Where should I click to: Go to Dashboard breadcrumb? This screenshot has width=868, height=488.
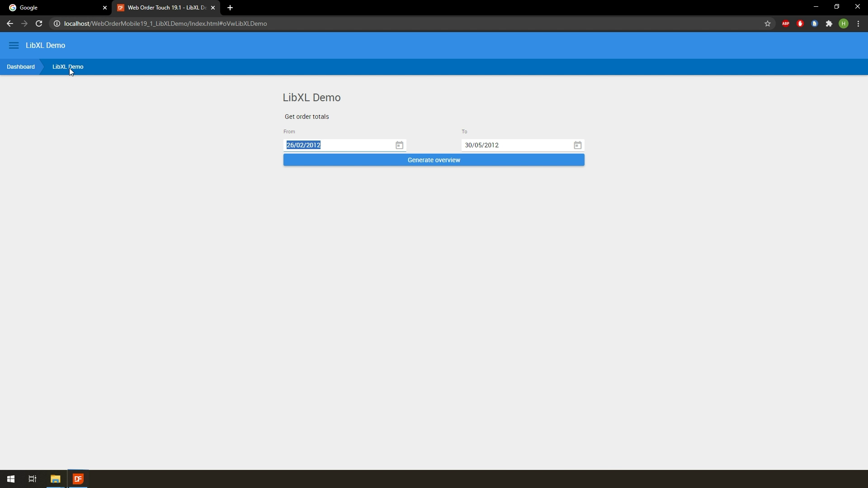click(x=21, y=67)
